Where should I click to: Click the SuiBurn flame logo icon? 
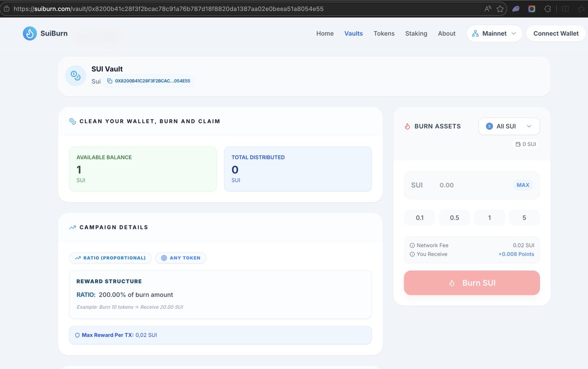30,33
